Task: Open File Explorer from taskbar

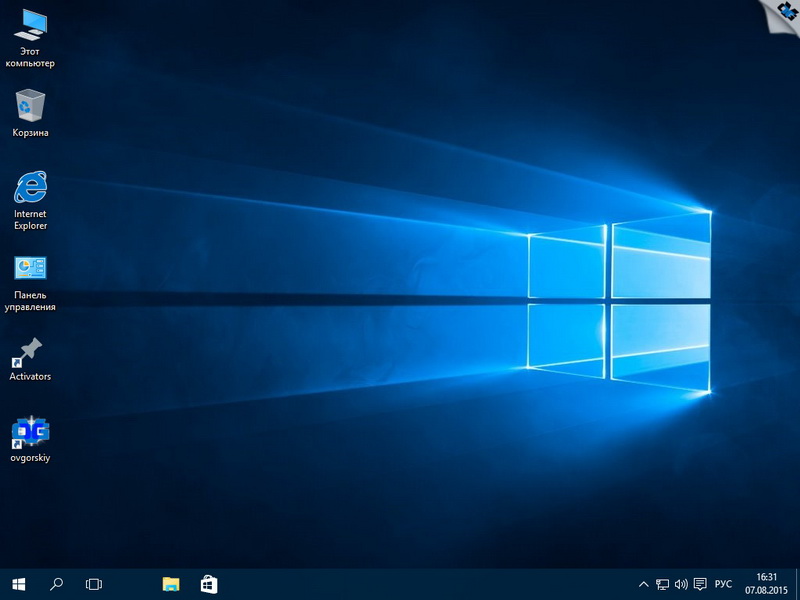Action: 171,584
